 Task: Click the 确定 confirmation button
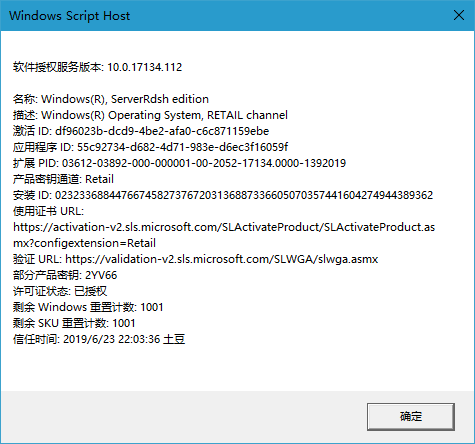click(411, 416)
